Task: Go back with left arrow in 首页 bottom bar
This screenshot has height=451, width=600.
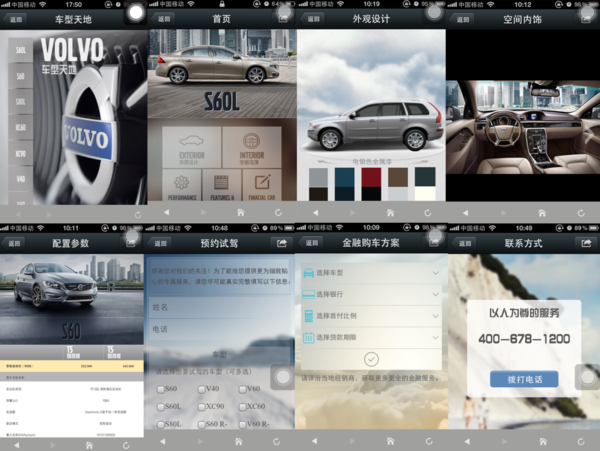Action: coord(166,212)
